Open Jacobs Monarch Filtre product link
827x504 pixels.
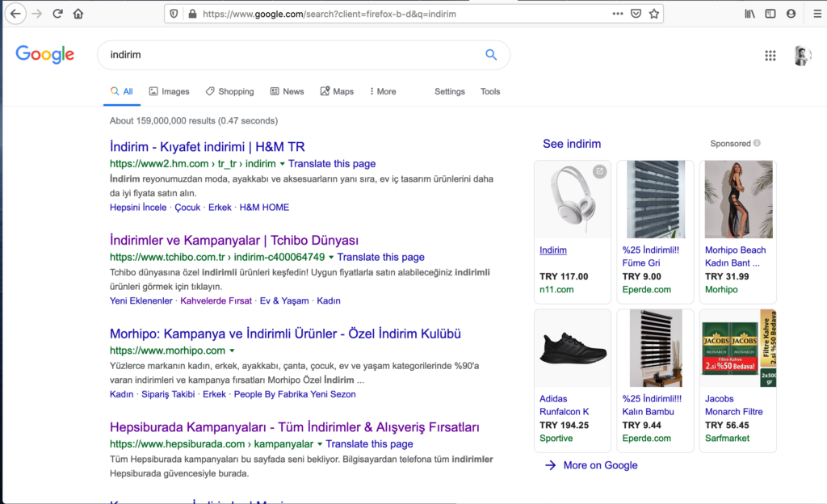point(733,405)
